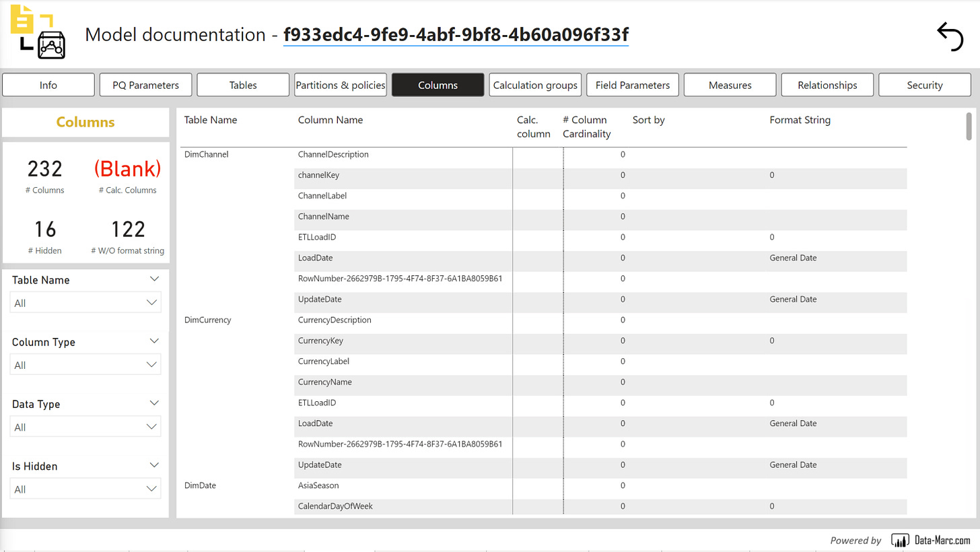Viewport: 980px width, 552px height.
Task: Select the DimCurrency table name cell
Action: pyautogui.click(x=208, y=320)
